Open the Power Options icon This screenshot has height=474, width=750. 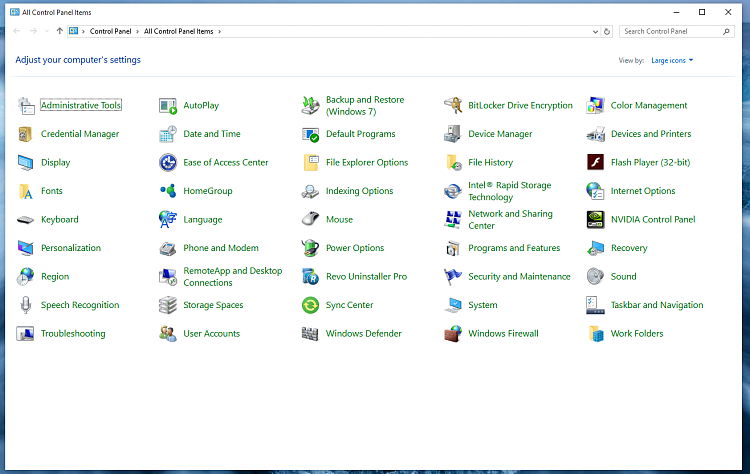tap(310, 248)
